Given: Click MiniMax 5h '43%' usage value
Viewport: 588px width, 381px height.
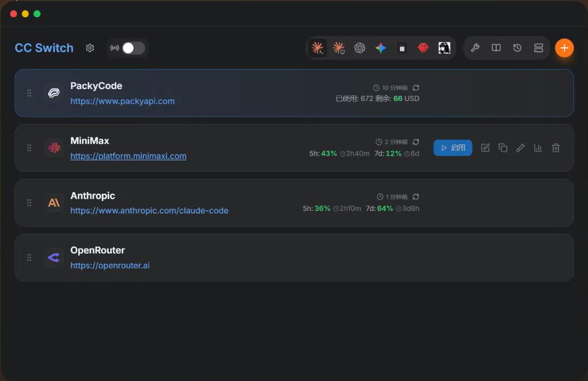Looking at the screenshot, I should tap(329, 153).
